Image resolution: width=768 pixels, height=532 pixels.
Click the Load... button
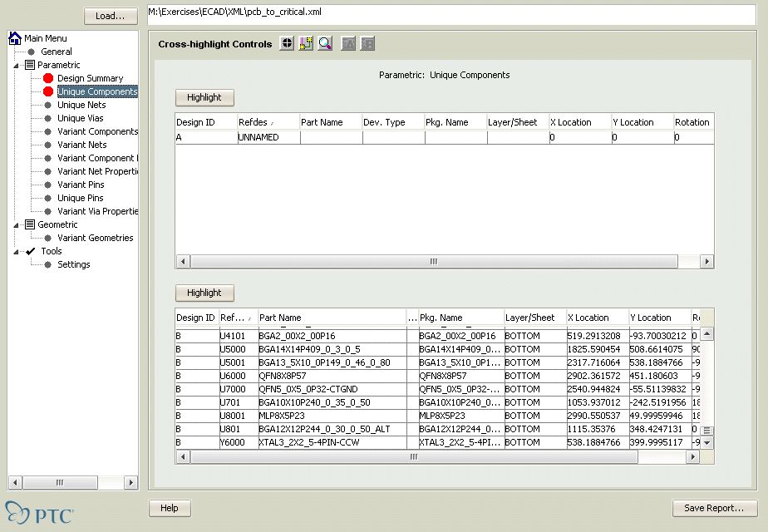pos(111,16)
